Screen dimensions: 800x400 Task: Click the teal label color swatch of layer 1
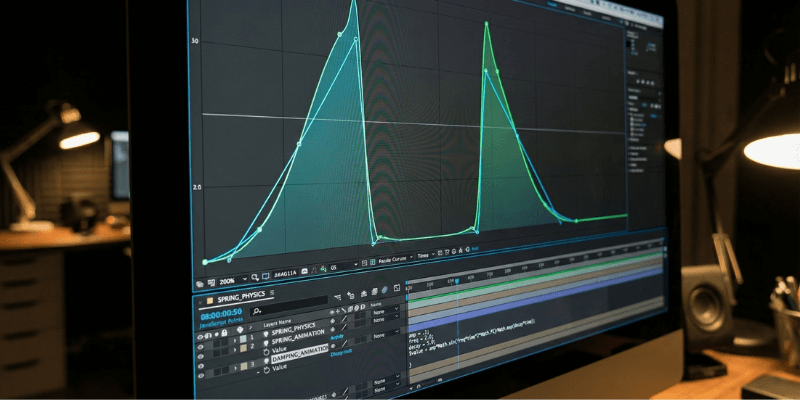(243, 339)
